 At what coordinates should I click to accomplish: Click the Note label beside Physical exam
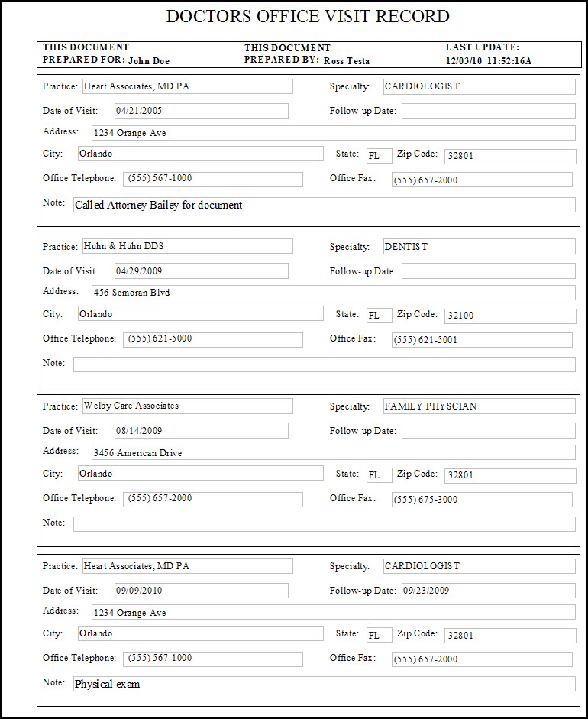click(x=53, y=682)
